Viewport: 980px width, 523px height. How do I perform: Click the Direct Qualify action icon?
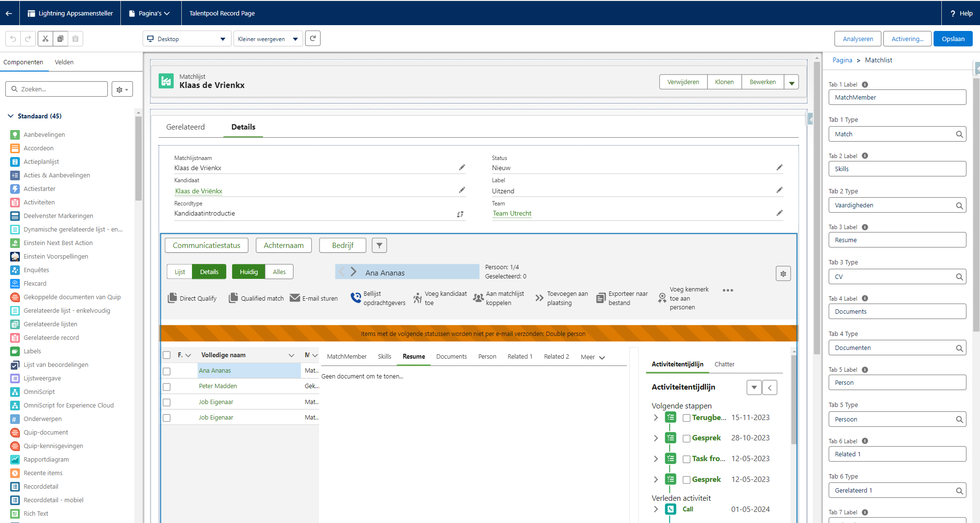tap(172, 298)
